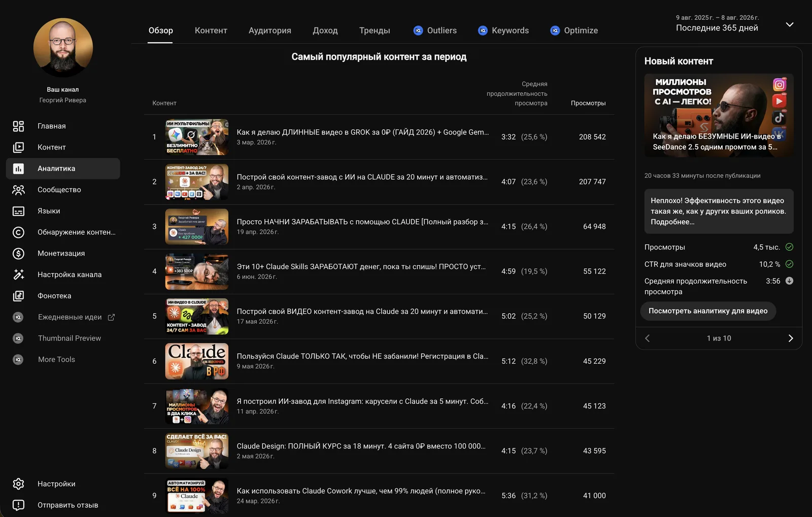Click the green checkmark next to CTR
Image resolution: width=812 pixels, height=517 pixels.
click(x=789, y=264)
